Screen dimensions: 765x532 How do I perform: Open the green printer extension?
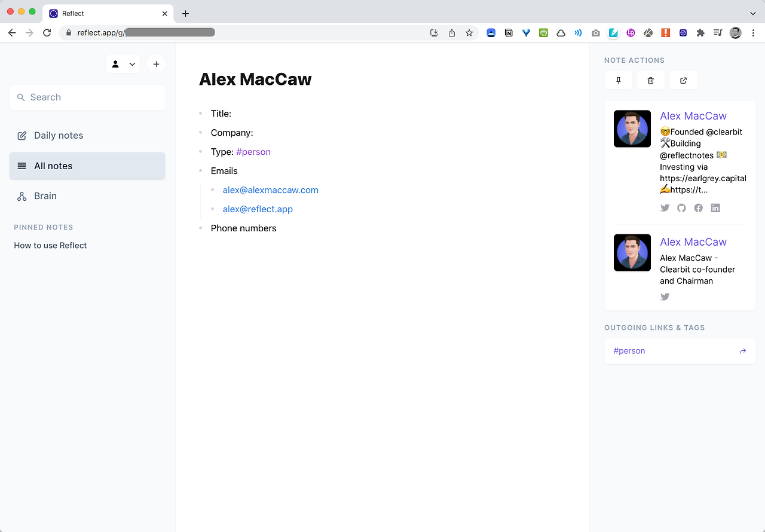[543, 33]
